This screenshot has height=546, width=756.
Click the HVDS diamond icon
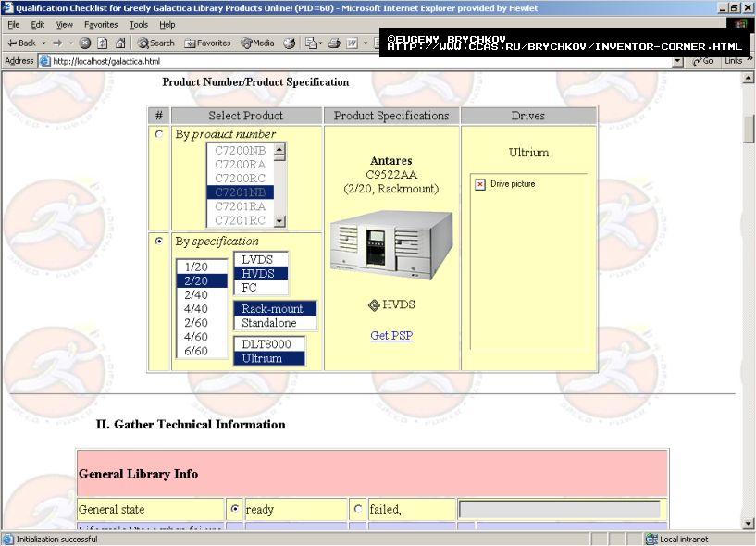tap(374, 304)
